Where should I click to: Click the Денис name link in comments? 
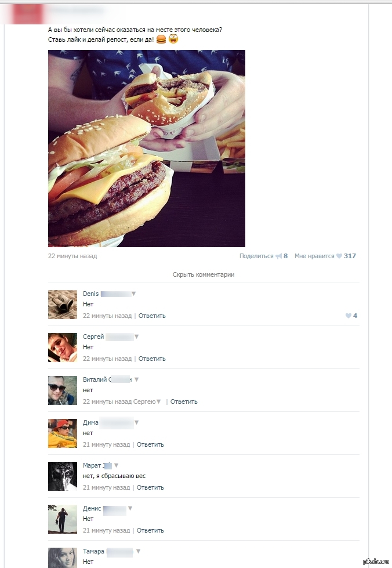pos(92,508)
